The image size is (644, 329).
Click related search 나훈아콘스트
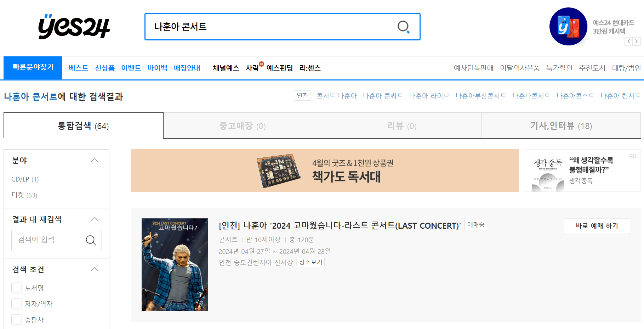(x=575, y=96)
